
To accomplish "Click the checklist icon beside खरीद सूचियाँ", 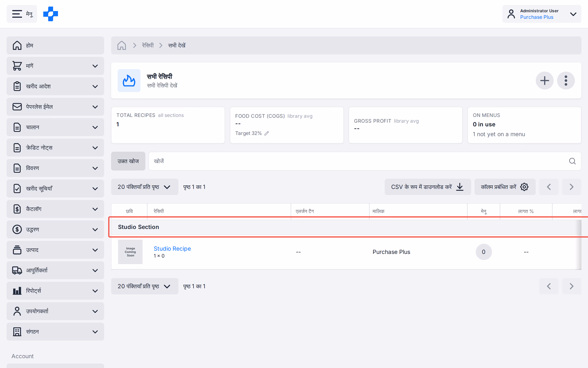I will 17,188.
